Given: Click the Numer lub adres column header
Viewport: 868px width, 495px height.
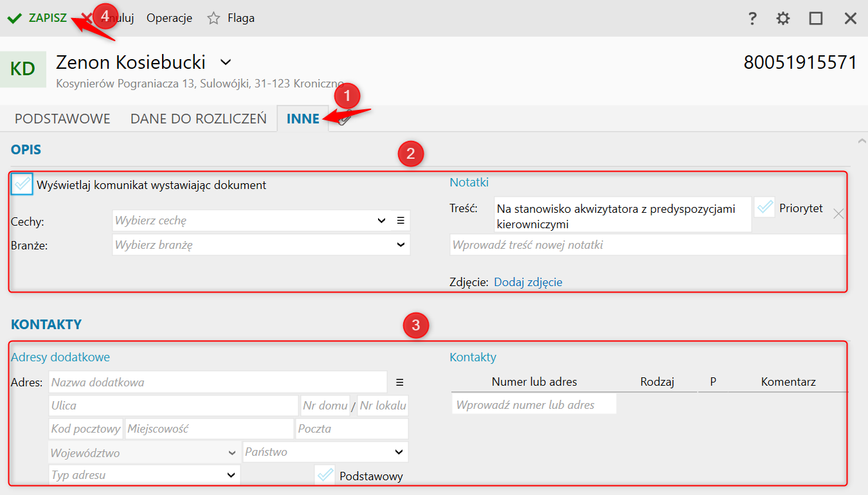Looking at the screenshot, I should [534, 382].
